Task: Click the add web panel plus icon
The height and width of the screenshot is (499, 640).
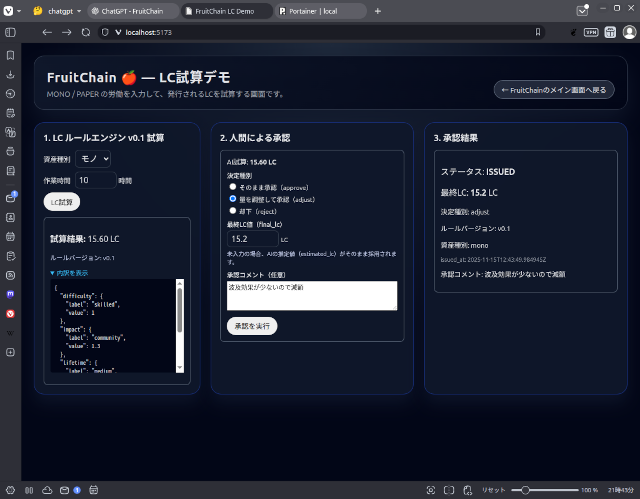Action: point(10,352)
